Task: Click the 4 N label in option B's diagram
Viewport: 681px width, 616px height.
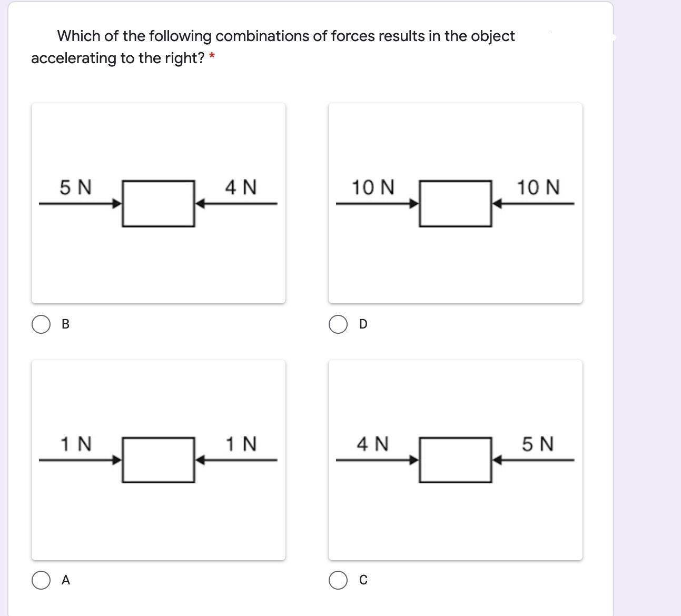Action: click(241, 187)
